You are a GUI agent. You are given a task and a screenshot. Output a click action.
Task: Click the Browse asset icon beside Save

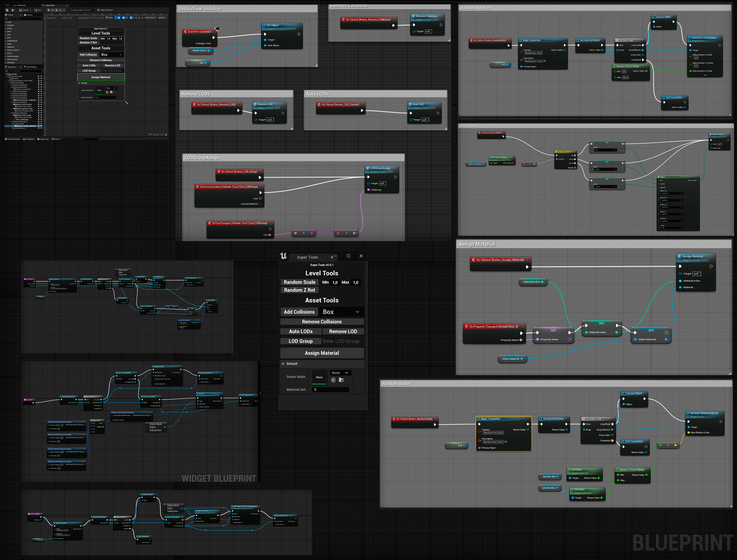13,10
